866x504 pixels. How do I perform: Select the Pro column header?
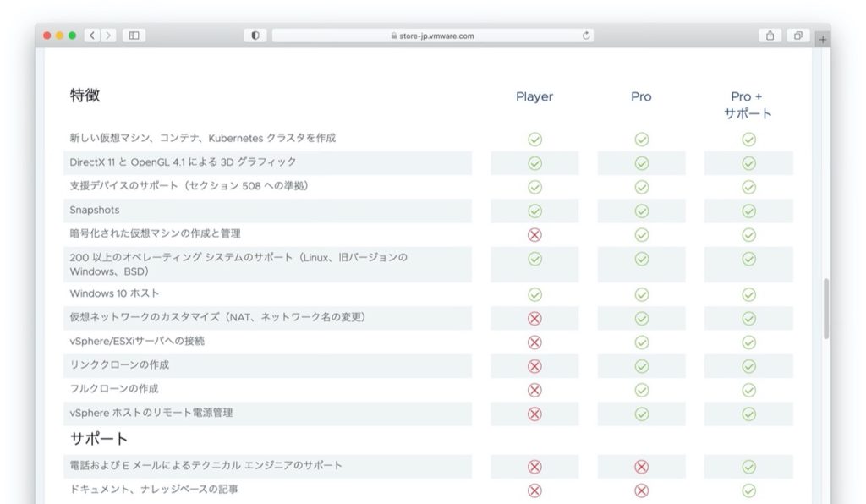(x=641, y=97)
